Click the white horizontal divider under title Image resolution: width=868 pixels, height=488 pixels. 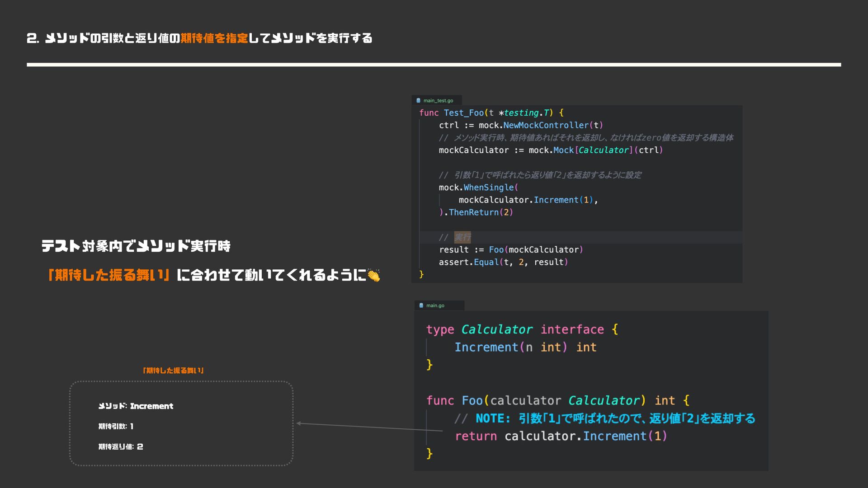434,65
